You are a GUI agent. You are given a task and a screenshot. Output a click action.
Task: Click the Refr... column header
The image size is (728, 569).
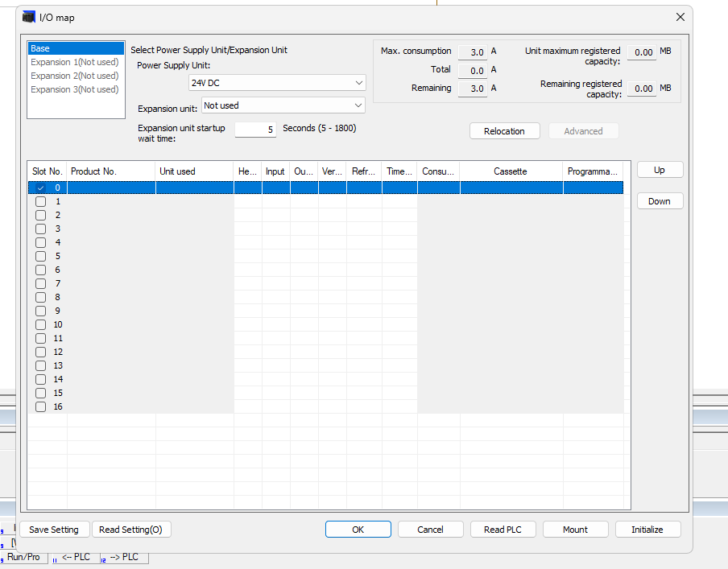point(364,171)
